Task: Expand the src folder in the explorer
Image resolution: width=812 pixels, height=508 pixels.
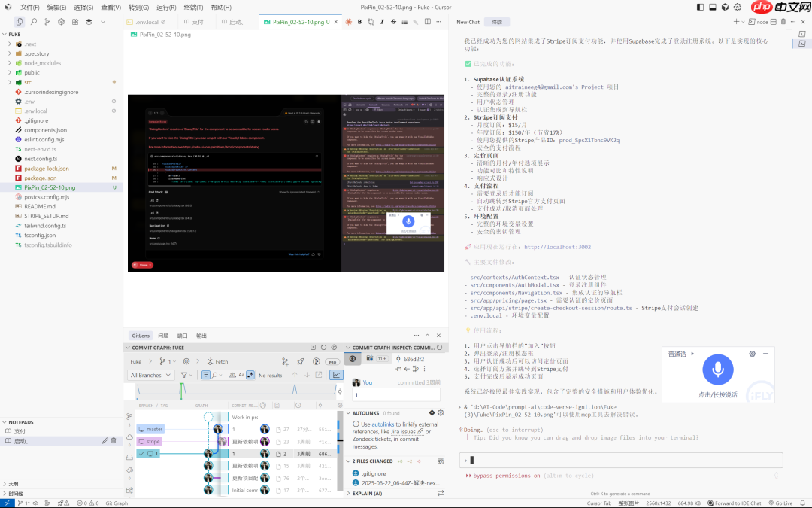Action: [x=26, y=82]
